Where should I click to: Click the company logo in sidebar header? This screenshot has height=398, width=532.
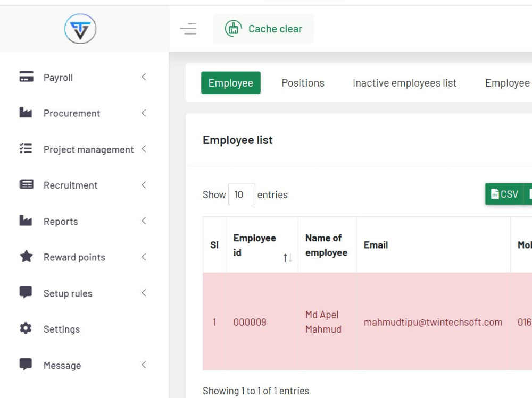80,29
